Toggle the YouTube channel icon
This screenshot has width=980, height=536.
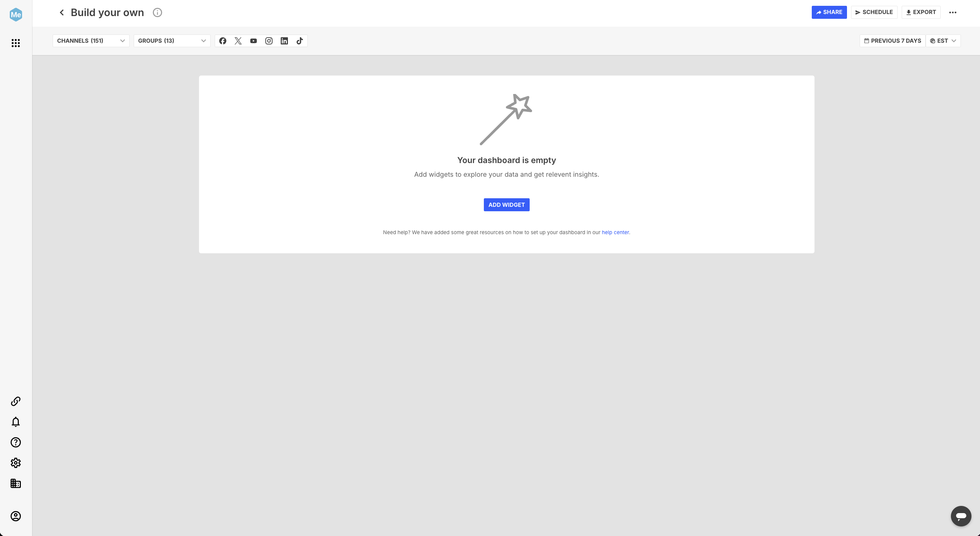click(253, 41)
